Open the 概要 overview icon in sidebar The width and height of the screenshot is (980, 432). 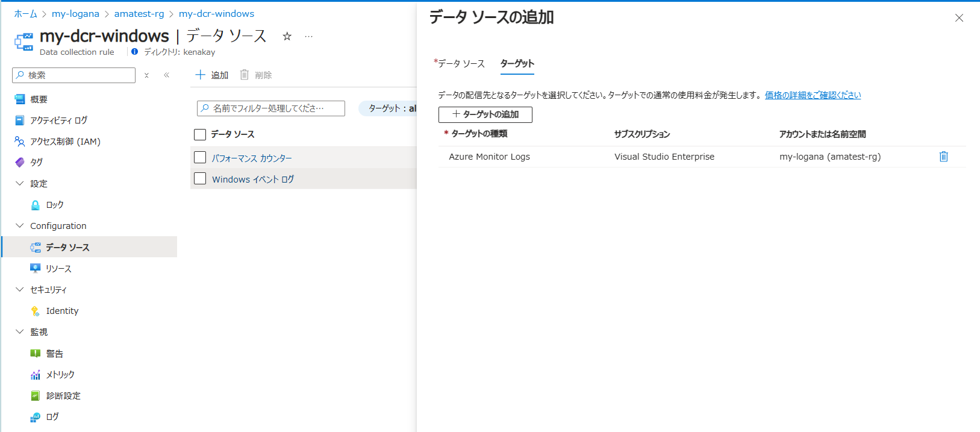click(x=20, y=99)
